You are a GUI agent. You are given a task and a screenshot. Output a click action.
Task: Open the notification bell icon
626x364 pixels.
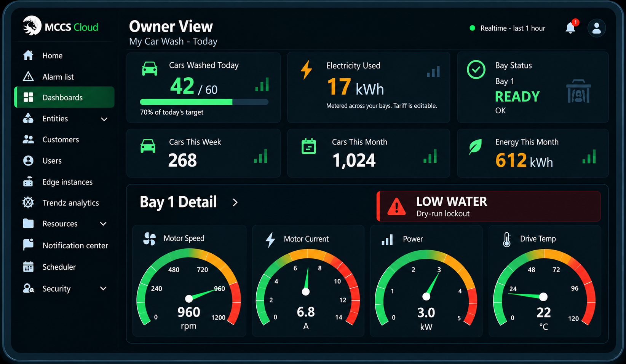pyautogui.click(x=570, y=27)
